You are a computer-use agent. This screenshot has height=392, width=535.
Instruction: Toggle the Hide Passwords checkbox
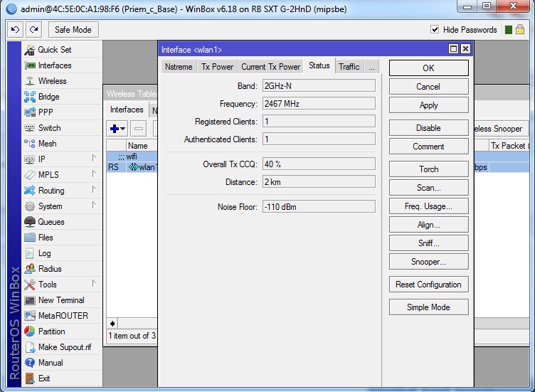click(435, 29)
